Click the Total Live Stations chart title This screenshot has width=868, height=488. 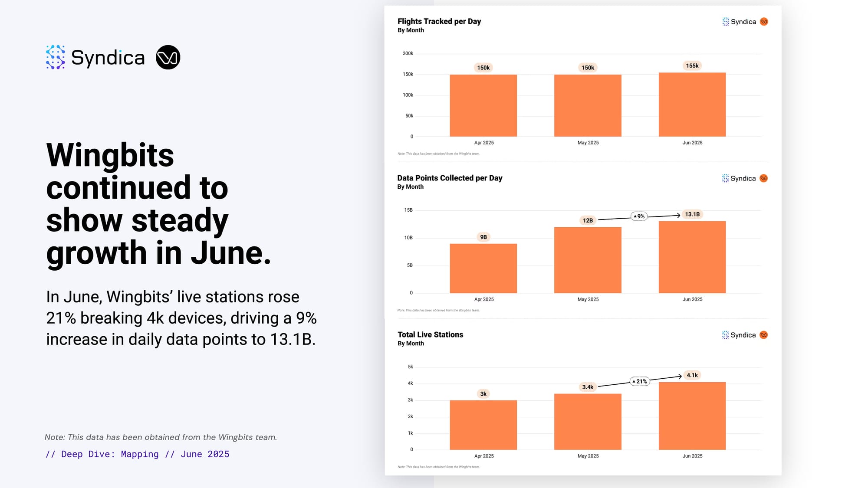click(x=430, y=334)
